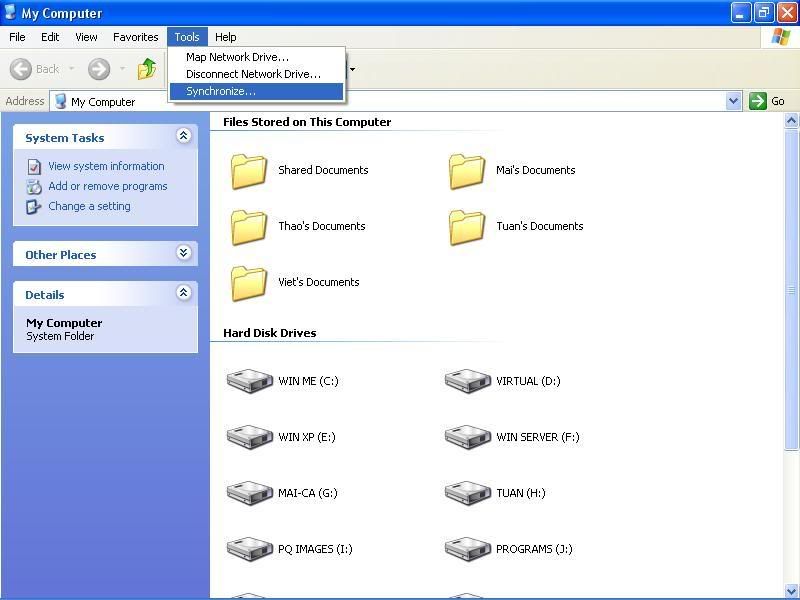The height and width of the screenshot is (600, 800).
Task: Select the MAI-CA (G:) drive icon
Action: [249, 493]
